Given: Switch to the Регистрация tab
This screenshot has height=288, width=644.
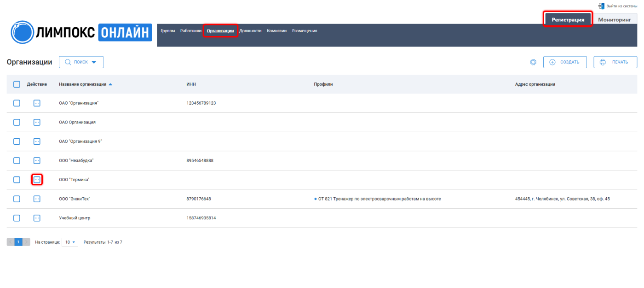Looking at the screenshot, I should pyautogui.click(x=568, y=19).
